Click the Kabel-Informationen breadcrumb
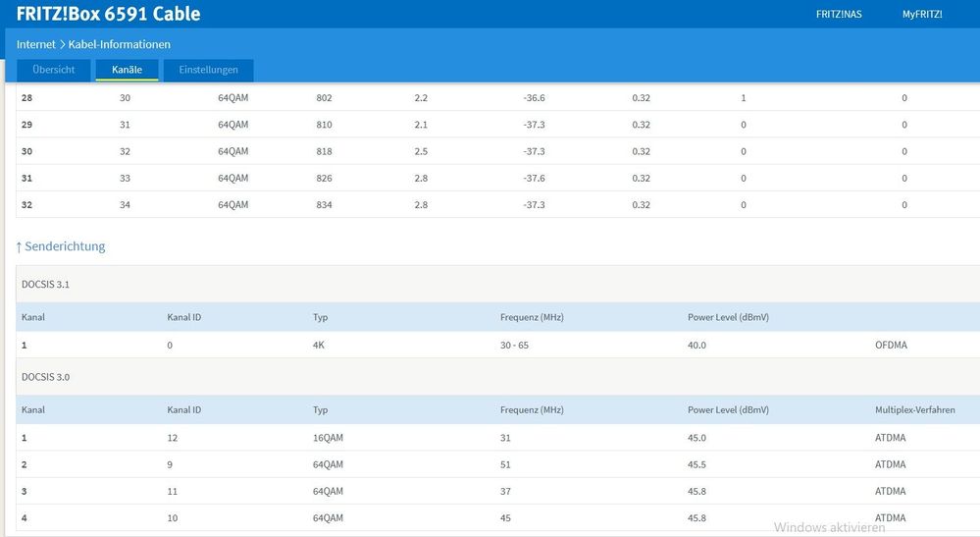 (119, 44)
